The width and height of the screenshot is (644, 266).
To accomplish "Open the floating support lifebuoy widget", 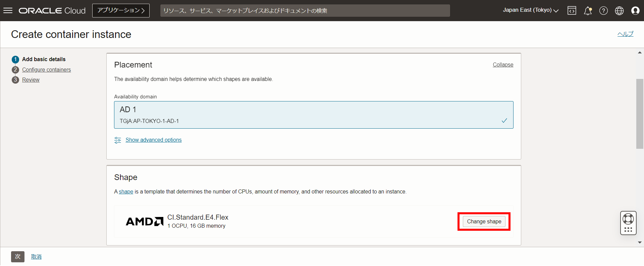I will pos(628,223).
